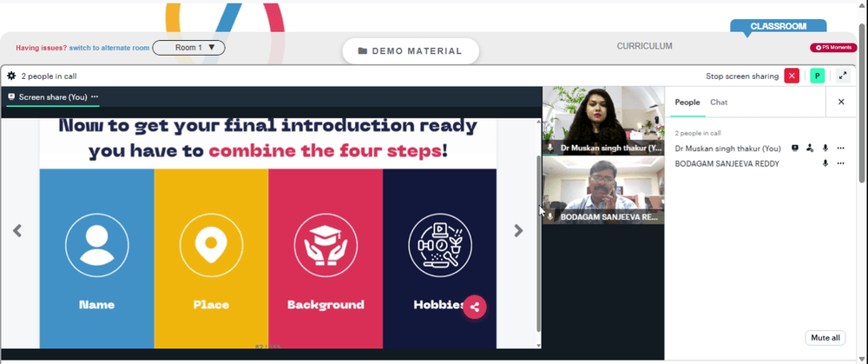Viewport: 868px width, 364px height.
Task: Click 'Dr Muskan singh thakur (You)' name in list
Action: click(x=727, y=148)
